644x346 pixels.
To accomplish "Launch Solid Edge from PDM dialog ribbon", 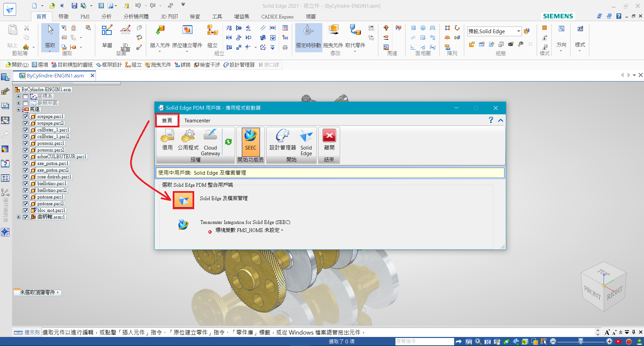I will pyautogui.click(x=306, y=142).
